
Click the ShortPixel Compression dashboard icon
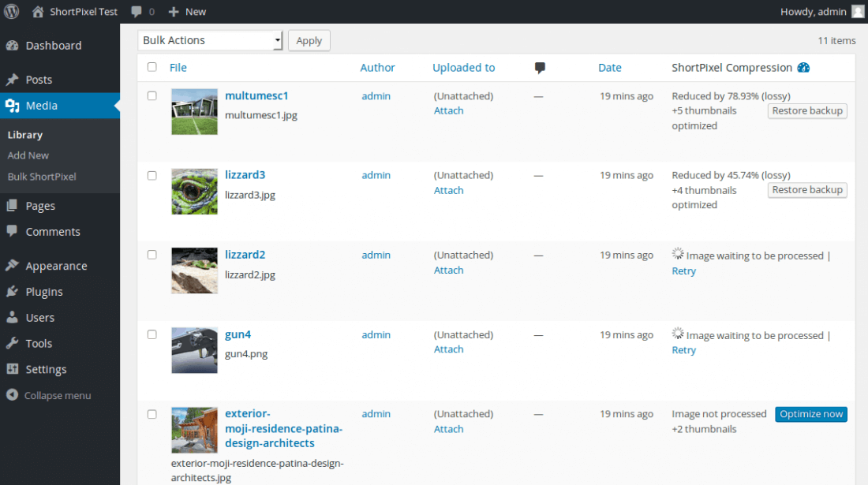pos(803,68)
